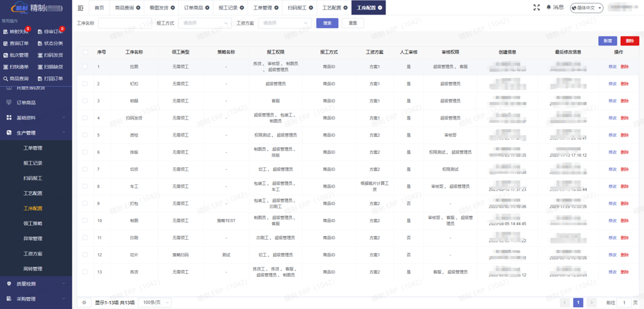This screenshot has height=309, width=644.
Task: Open the 工资方案 filter dropdown
Action: (x=284, y=23)
